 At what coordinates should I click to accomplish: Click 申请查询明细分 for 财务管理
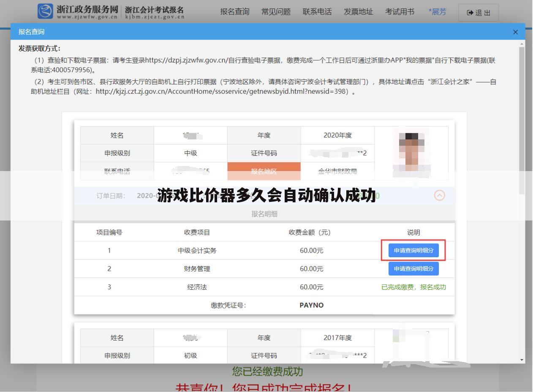coord(413,269)
